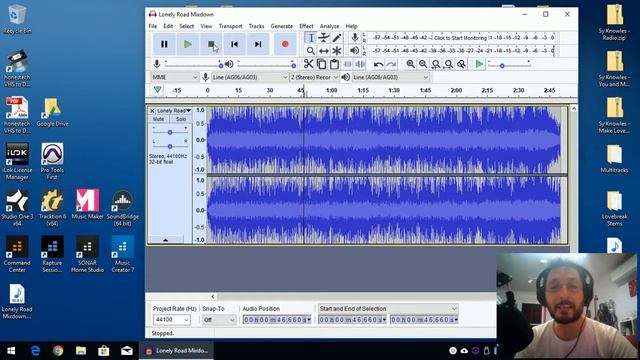
Task: Click the playback meter speaker icon
Action: tap(355, 51)
